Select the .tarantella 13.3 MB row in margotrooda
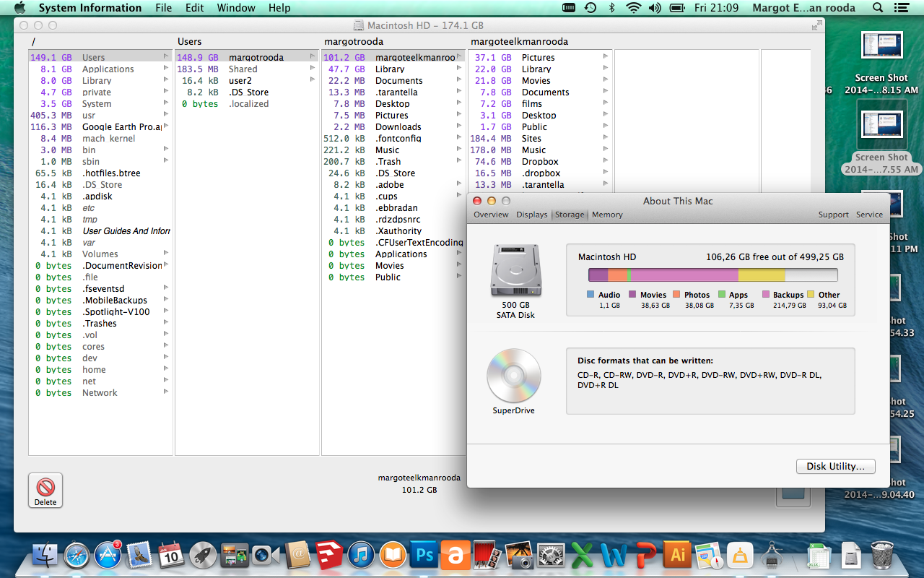The width and height of the screenshot is (924, 578). [x=393, y=92]
